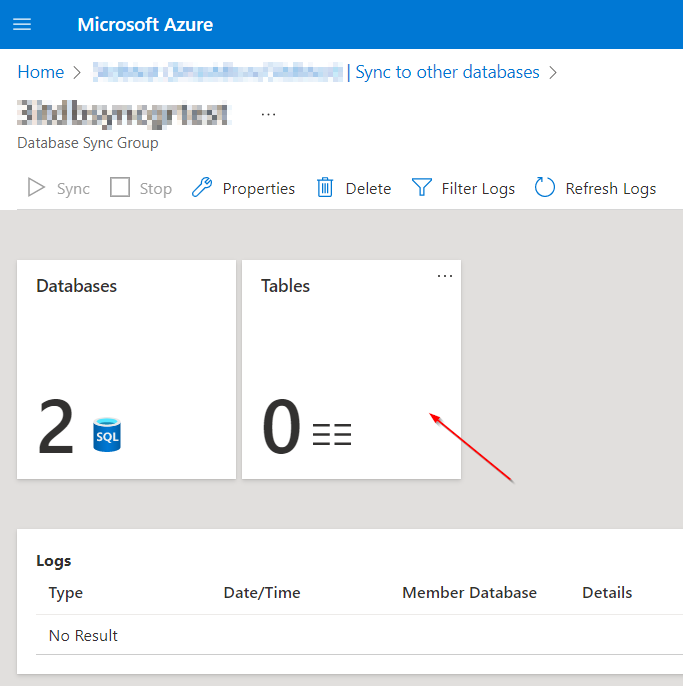683x686 pixels.
Task: Open the Databases tile
Action: point(126,369)
